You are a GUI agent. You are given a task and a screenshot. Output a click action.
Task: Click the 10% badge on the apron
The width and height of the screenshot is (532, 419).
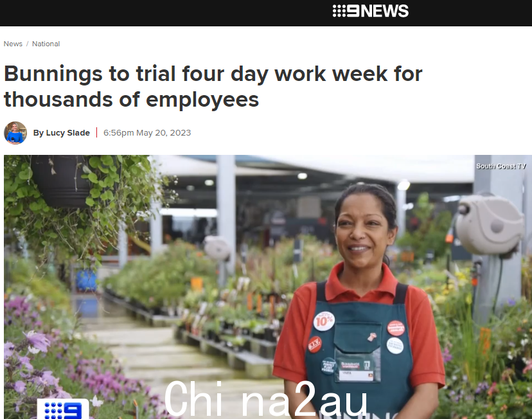pos(324,321)
